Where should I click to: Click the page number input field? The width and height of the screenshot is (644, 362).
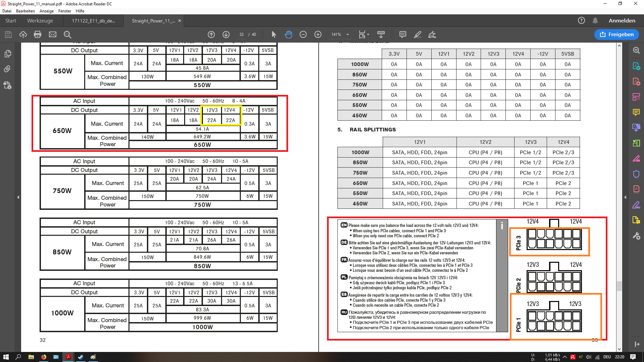coord(241,35)
